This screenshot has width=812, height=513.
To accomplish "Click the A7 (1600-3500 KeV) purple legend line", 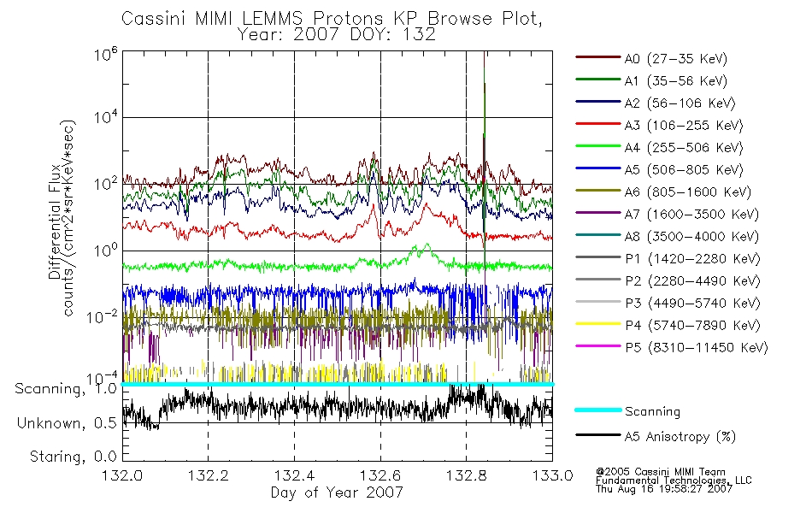I will click(x=598, y=212).
